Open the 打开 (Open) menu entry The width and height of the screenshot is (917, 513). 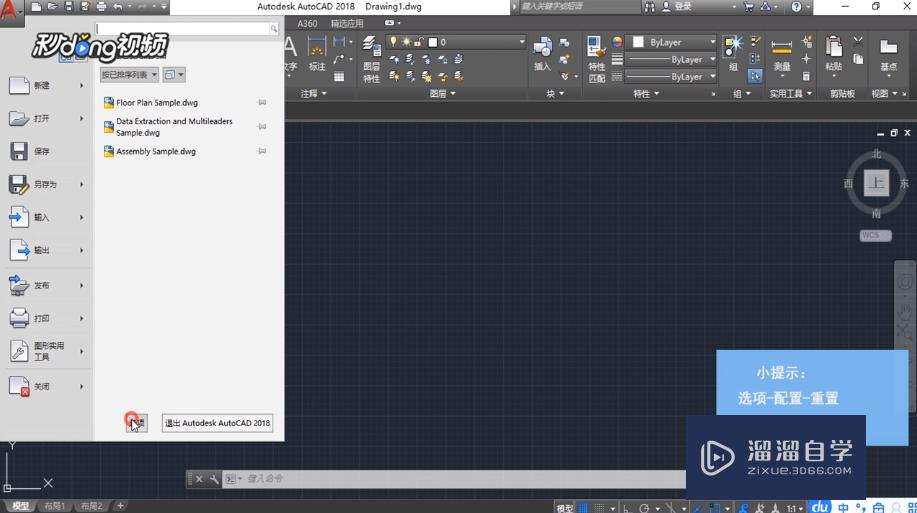45,118
